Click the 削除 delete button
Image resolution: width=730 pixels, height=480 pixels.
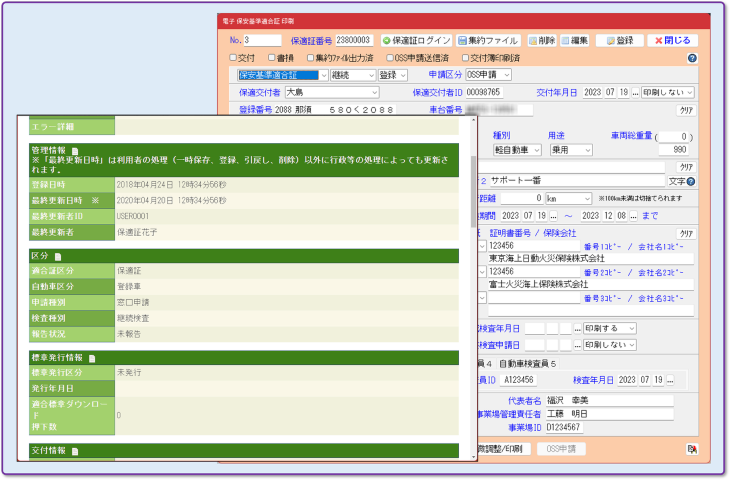click(x=542, y=41)
